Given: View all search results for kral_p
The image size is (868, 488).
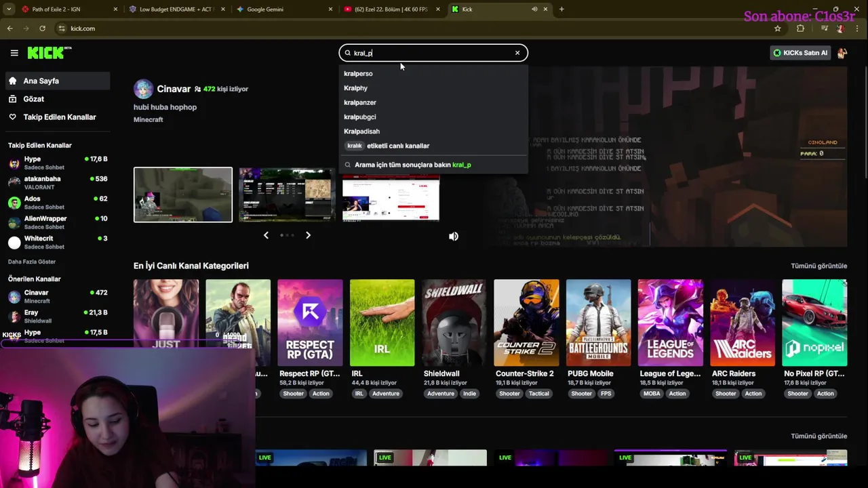Looking at the screenshot, I should click(433, 165).
